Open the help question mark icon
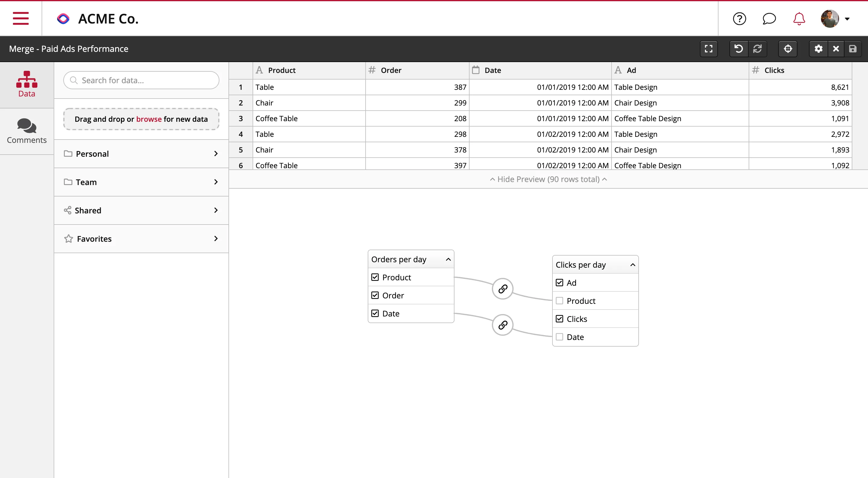Screen dimensions: 868x478 pyautogui.click(x=739, y=18)
